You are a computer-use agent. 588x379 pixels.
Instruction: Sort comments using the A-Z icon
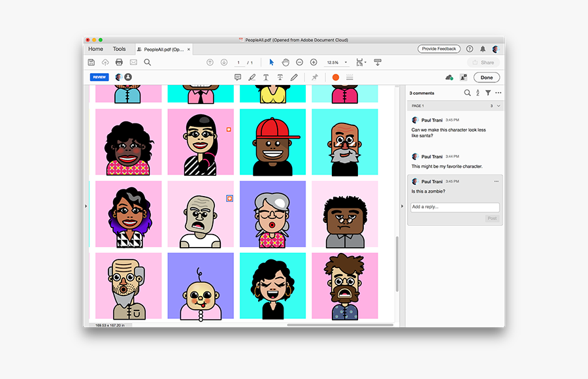(478, 93)
